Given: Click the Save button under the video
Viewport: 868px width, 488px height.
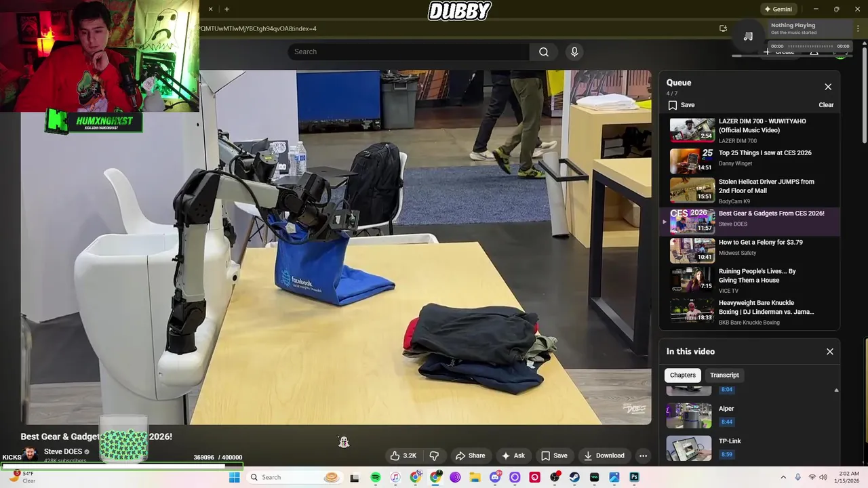Looking at the screenshot, I should [x=554, y=455].
